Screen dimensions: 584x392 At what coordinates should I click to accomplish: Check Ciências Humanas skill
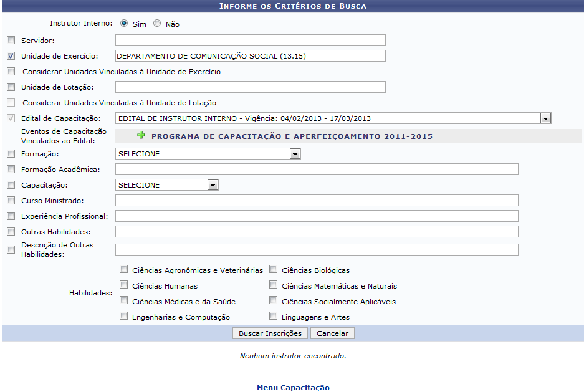(123, 285)
